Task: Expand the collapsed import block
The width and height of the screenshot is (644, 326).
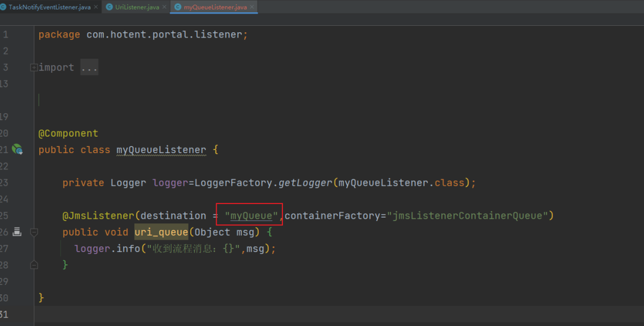Action: click(34, 67)
